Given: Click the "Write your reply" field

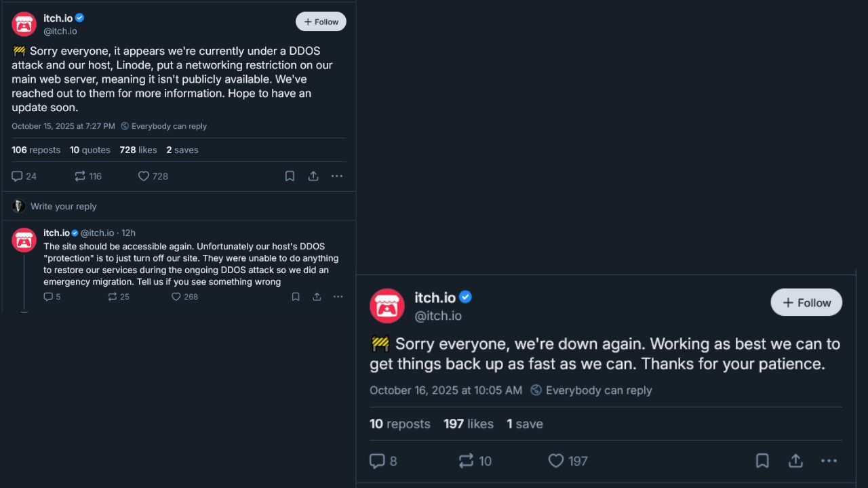Looking at the screenshot, I should (x=64, y=206).
